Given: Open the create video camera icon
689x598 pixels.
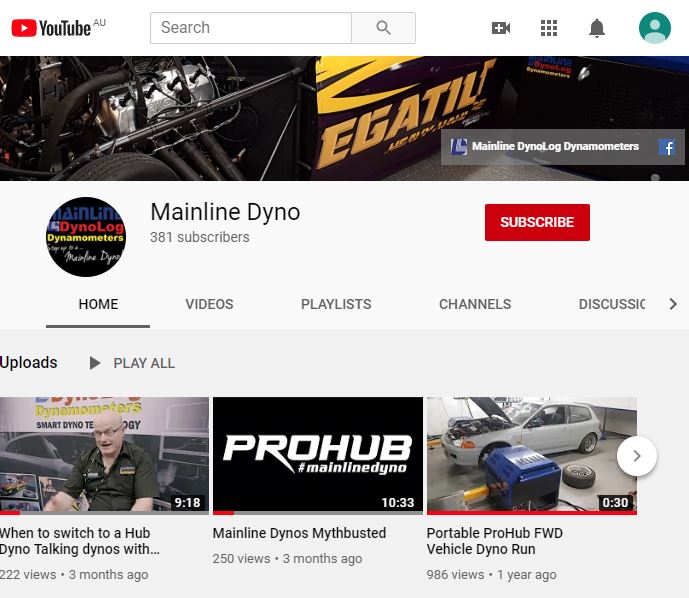Looking at the screenshot, I should 500,28.
